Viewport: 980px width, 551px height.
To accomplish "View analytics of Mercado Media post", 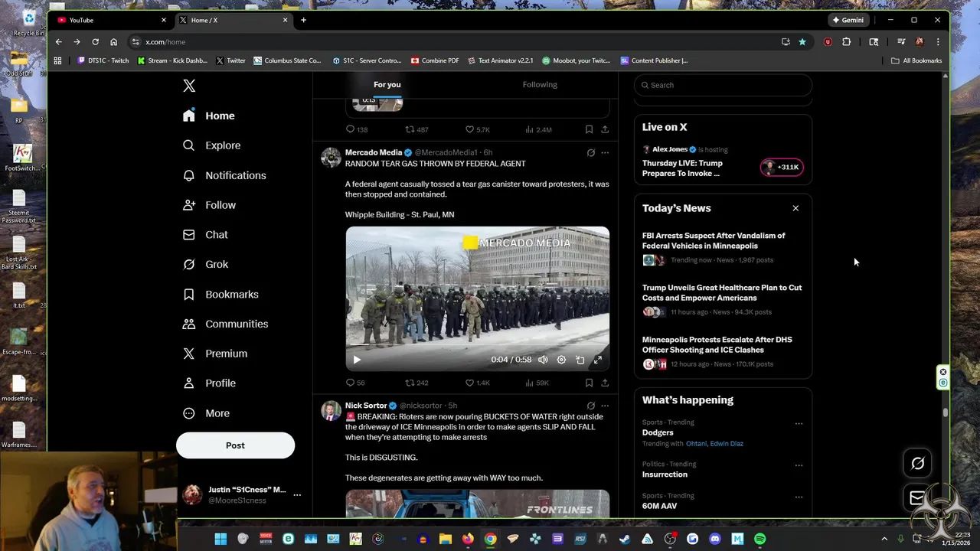I will click(537, 383).
